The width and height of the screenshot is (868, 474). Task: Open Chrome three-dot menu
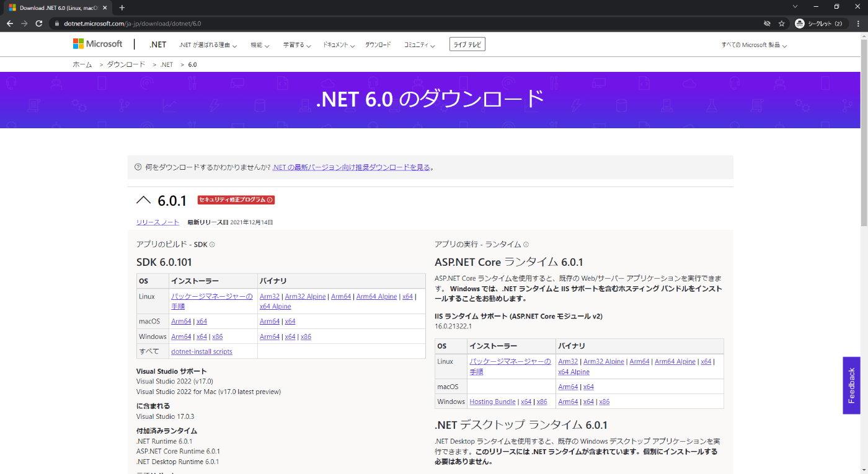[857, 24]
